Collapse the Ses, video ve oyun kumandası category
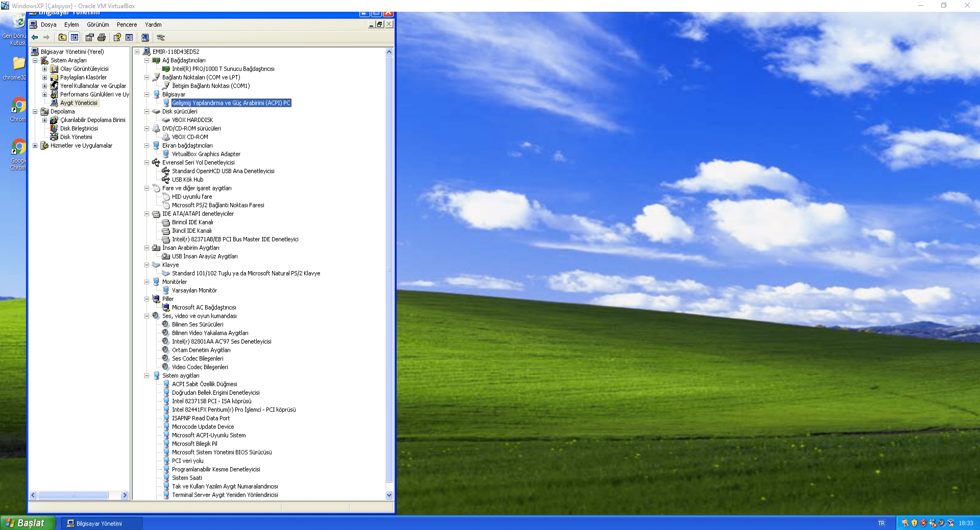The image size is (980, 530). pos(146,316)
